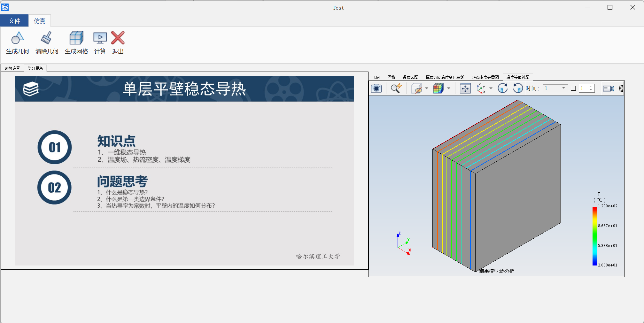Click the cube visibility display icon
The image size is (644, 323).
click(x=416, y=88)
